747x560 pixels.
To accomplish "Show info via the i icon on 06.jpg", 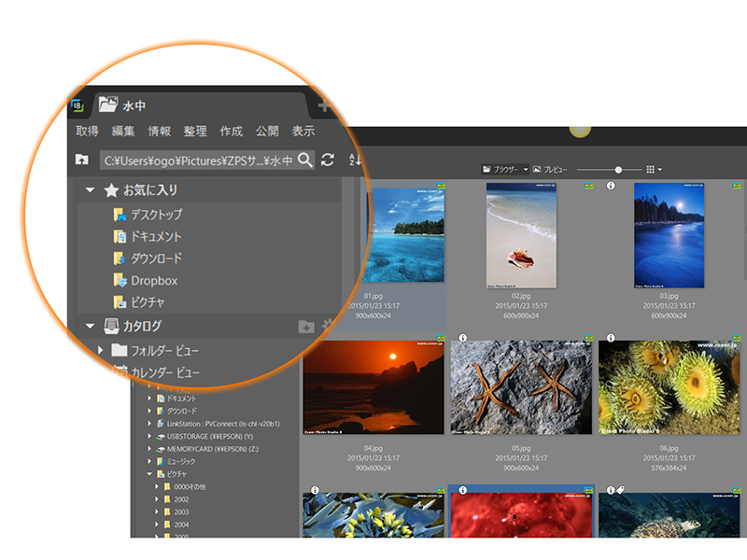I will tap(611, 338).
